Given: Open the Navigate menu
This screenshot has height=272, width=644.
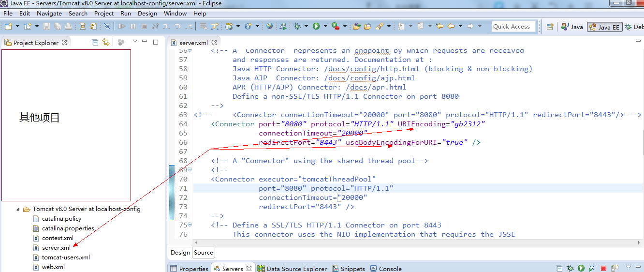Looking at the screenshot, I should 49,14.
